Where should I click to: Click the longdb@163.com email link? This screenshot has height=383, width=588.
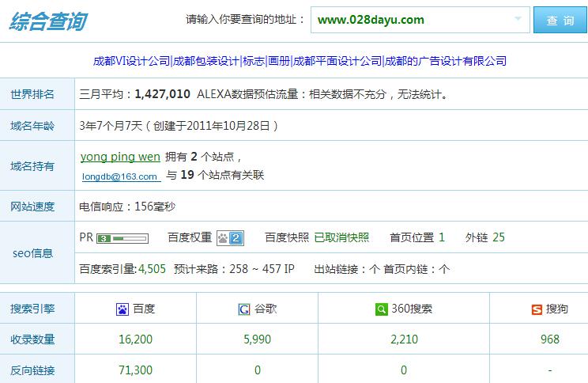click(x=119, y=176)
